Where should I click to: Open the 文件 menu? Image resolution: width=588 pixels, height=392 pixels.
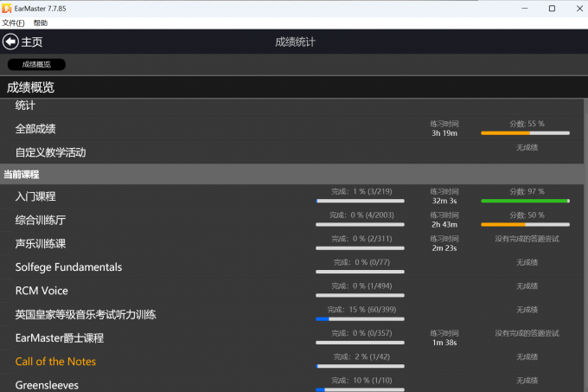[x=13, y=22]
